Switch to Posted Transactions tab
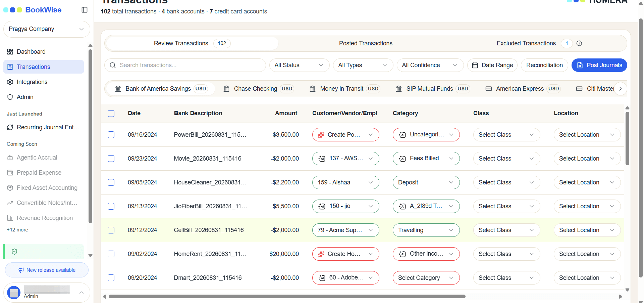The width and height of the screenshot is (644, 303). tap(366, 43)
